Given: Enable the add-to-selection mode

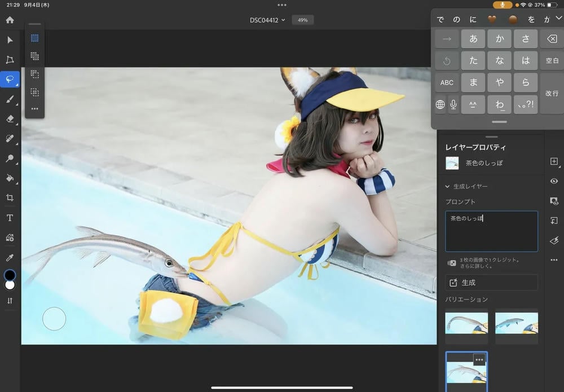Looking at the screenshot, I should [x=34, y=56].
